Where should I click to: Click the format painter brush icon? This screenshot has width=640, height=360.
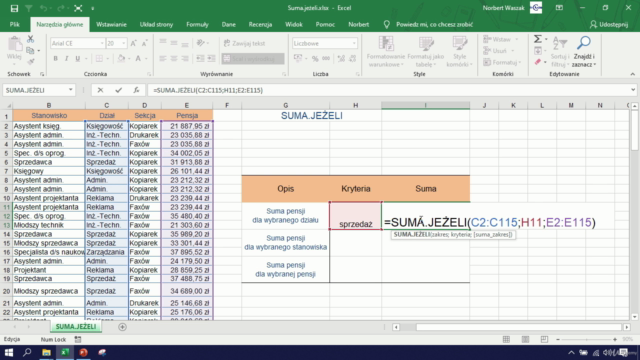point(31,62)
